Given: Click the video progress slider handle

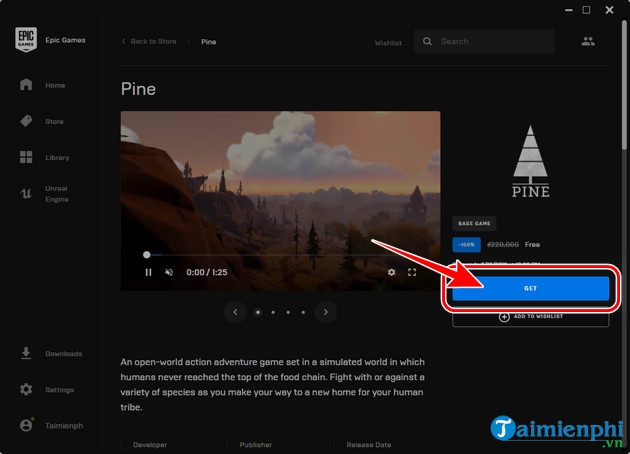Looking at the screenshot, I should [147, 255].
